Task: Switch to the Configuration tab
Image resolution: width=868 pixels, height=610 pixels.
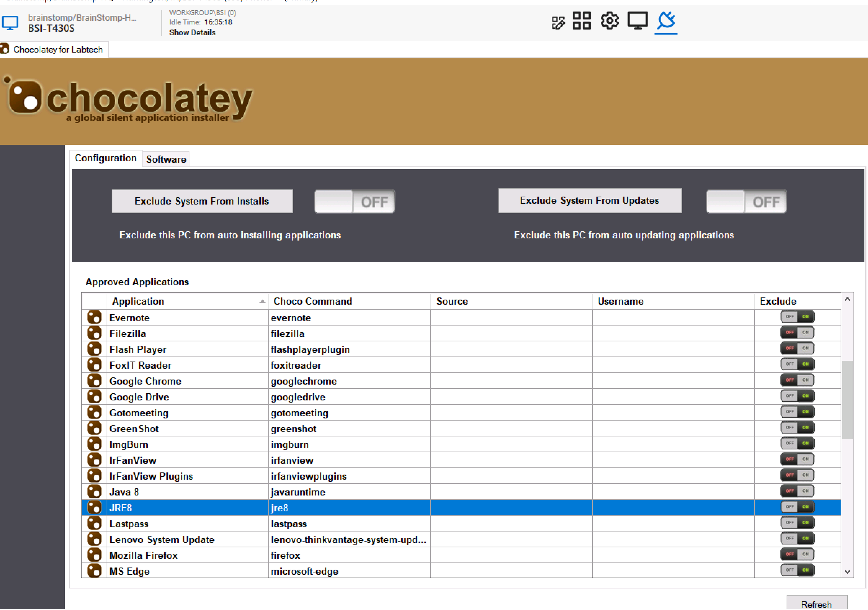Action: (106, 159)
